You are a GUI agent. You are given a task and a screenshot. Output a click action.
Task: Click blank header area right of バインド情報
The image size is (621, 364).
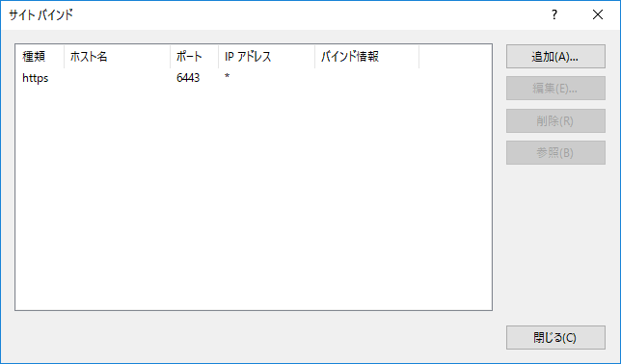455,57
